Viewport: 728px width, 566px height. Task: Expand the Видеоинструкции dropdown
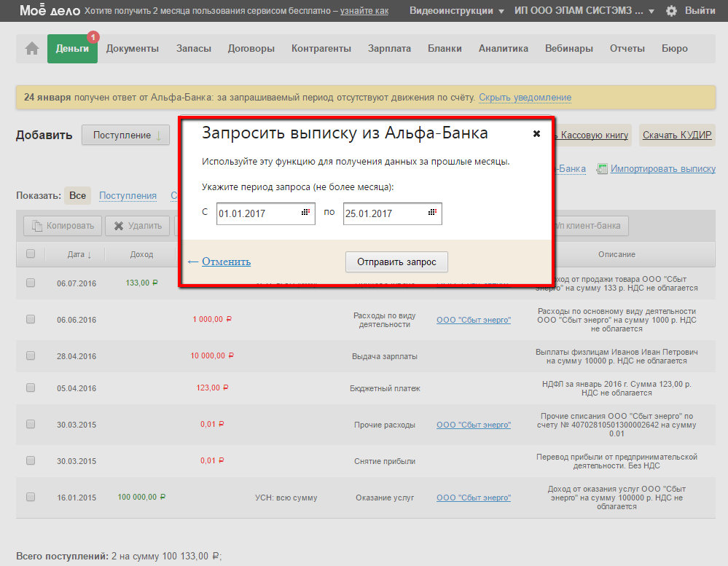[x=456, y=12]
